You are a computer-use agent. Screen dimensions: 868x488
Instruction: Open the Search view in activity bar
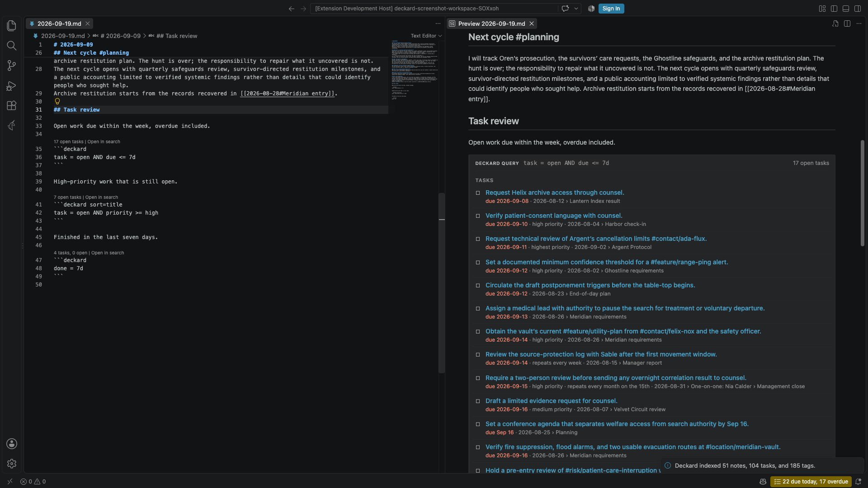(x=12, y=46)
